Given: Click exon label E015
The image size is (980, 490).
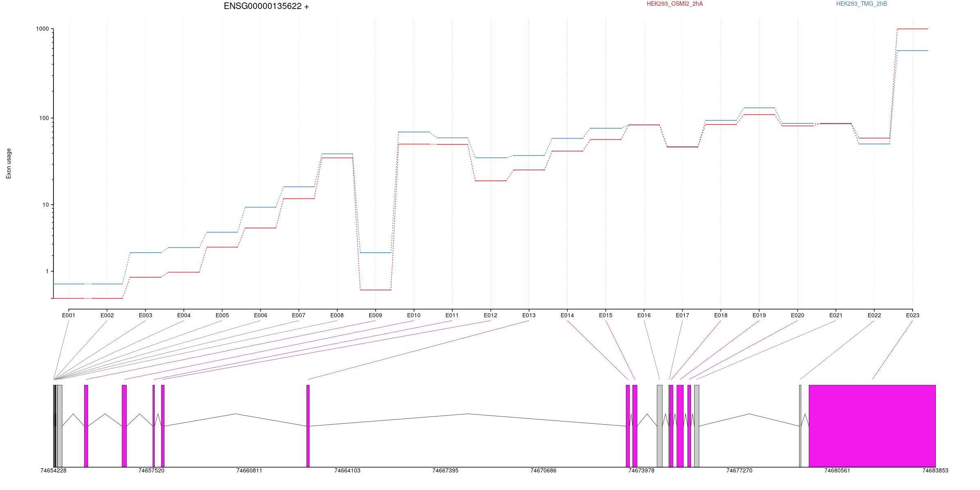Looking at the screenshot, I should coord(606,315).
